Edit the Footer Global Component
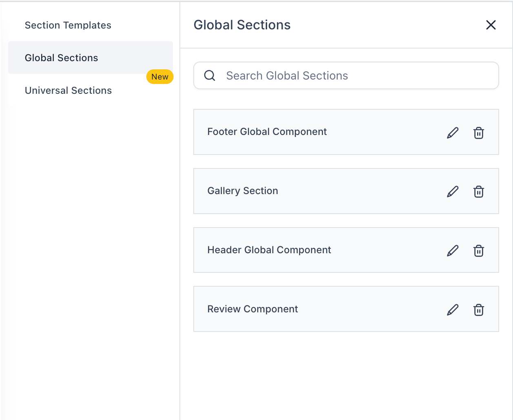This screenshot has width=513, height=420. point(453,133)
